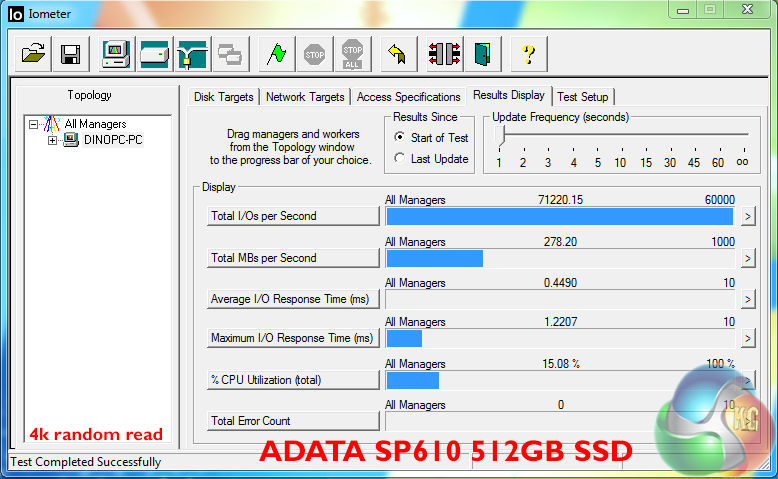Screen dimensions: 778x479
Task: Click the 71220.15 I/Os value
Action: point(560,200)
